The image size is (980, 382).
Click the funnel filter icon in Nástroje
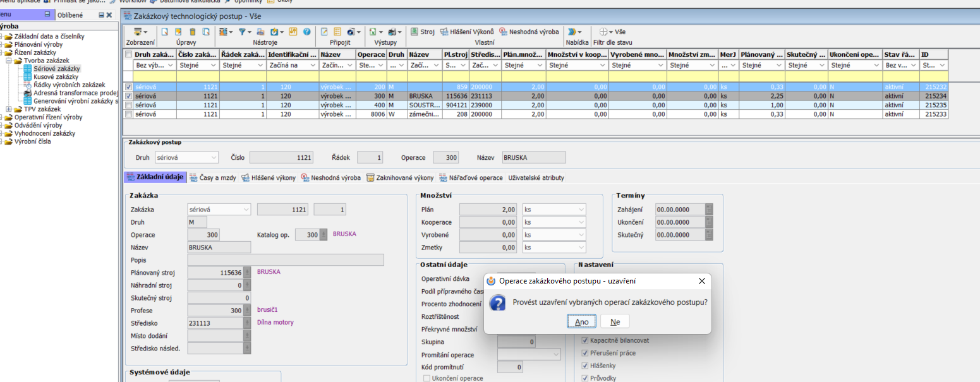coord(242,32)
